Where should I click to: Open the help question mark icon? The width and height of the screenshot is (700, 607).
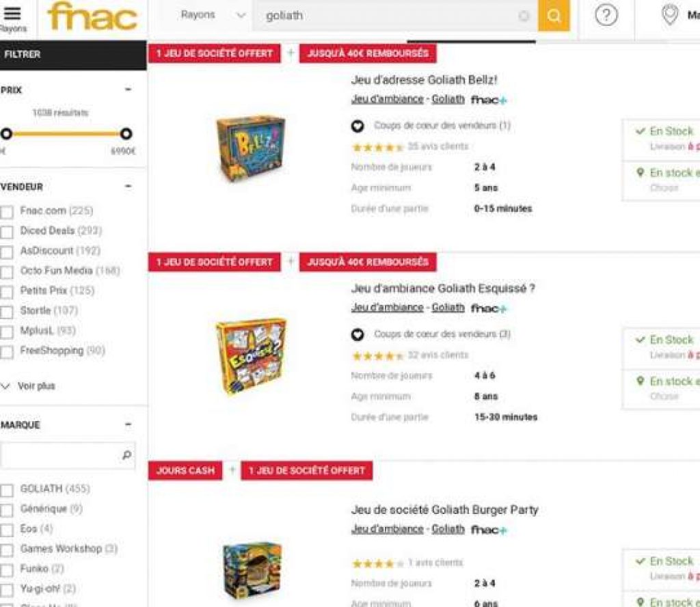click(606, 16)
